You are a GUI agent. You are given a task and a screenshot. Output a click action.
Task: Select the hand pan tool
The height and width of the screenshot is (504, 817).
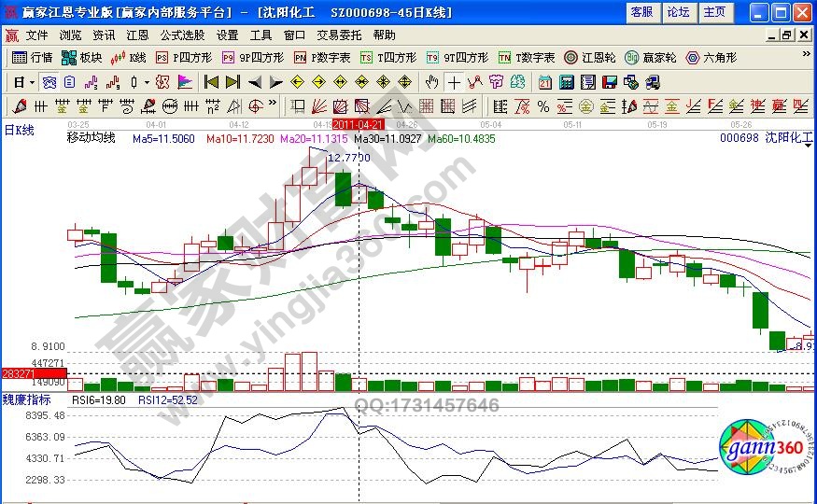[431, 81]
